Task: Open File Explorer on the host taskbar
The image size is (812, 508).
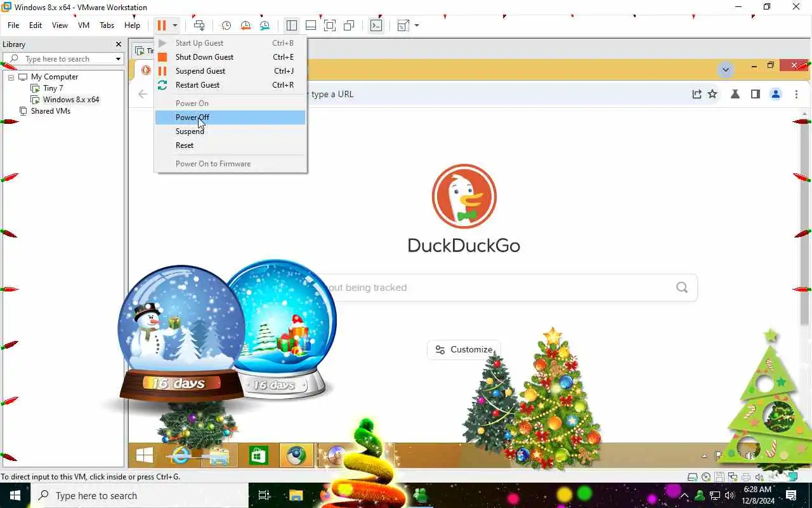Action: click(x=296, y=495)
